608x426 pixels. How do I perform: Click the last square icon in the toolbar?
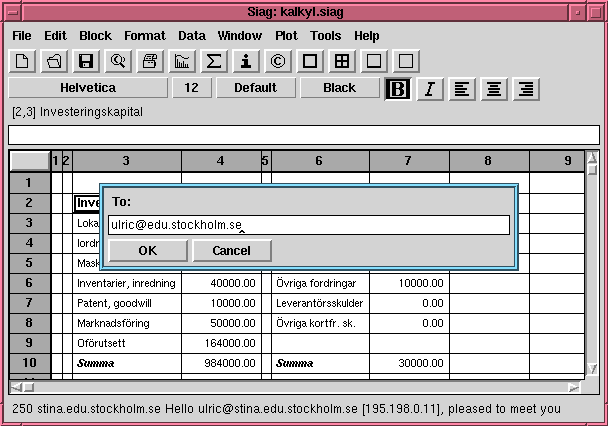click(406, 61)
